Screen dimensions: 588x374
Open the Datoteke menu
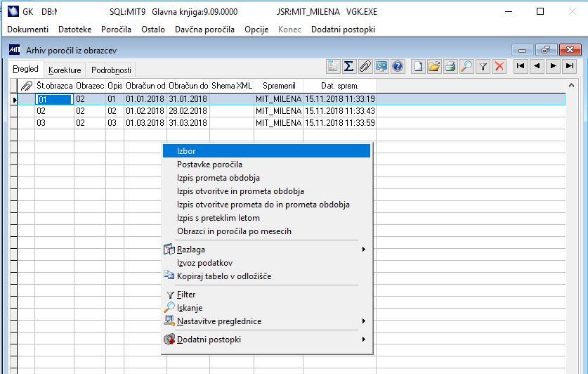tap(74, 30)
